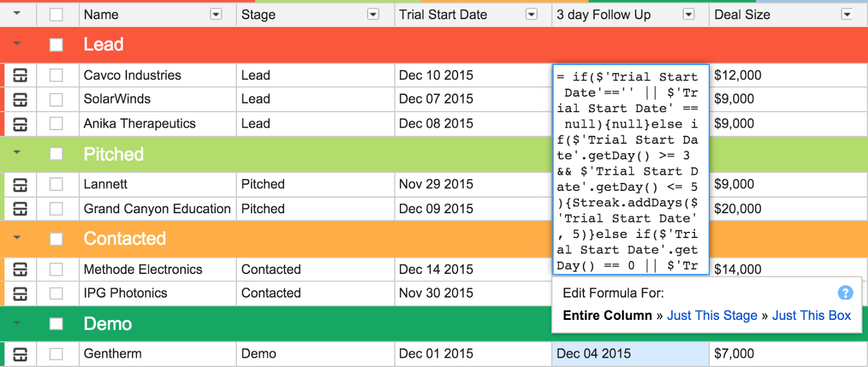Check the Contacted stage group checkbox
Image resolution: width=868 pixels, height=367 pixels.
tap(56, 239)
